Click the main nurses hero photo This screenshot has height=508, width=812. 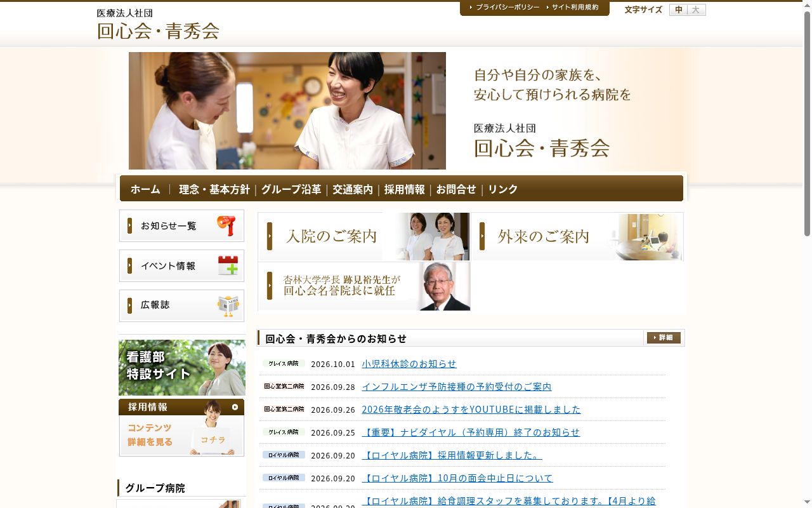(x=287, y=110)
